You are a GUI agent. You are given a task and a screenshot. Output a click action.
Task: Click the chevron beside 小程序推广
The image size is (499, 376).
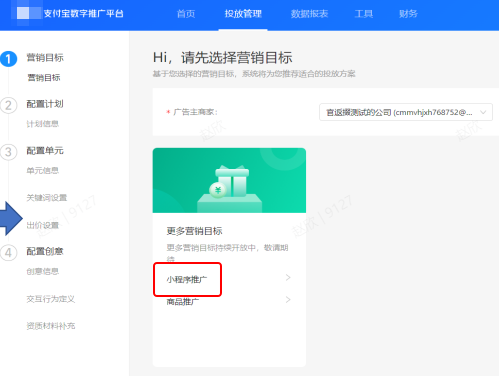(x=288, y=277)
